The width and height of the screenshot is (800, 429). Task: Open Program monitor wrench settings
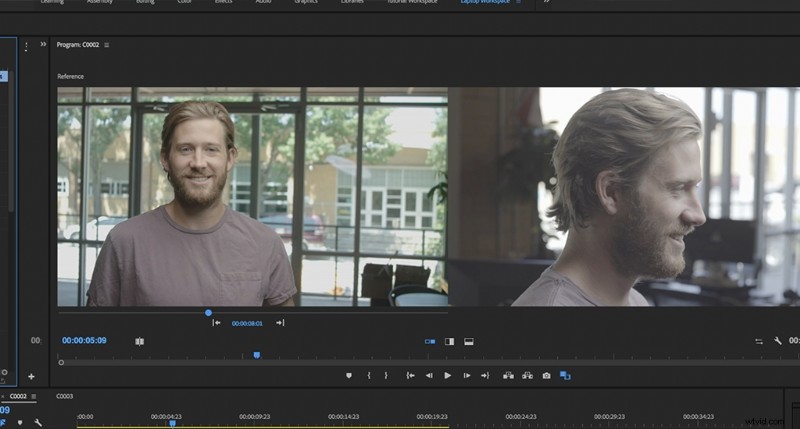[778, 340]
